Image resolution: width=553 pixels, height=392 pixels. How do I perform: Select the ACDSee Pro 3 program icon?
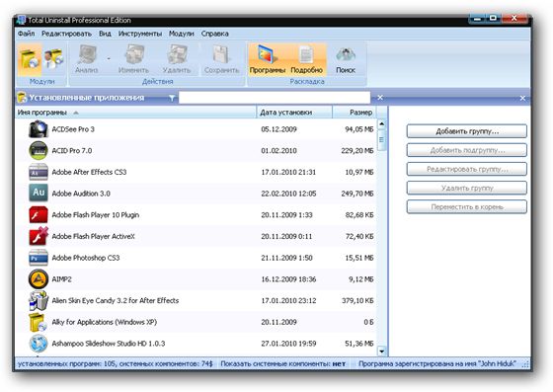(x=39, y=129)
